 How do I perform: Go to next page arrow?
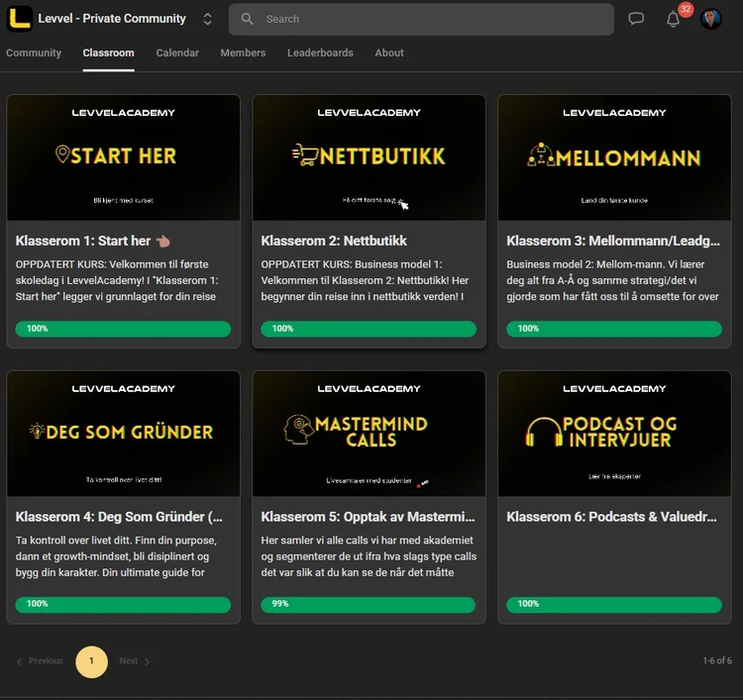pyautogui.click(x=135, y=661)
